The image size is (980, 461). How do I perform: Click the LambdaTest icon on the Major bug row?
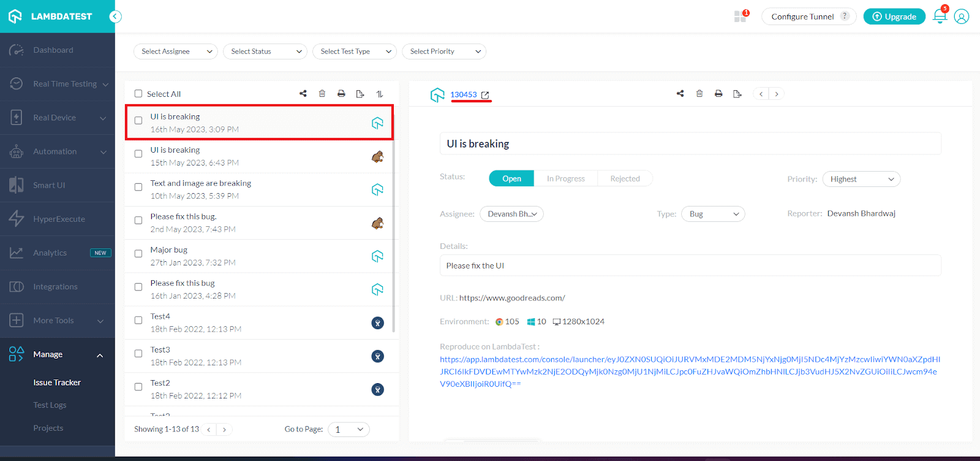click(377, 256)
